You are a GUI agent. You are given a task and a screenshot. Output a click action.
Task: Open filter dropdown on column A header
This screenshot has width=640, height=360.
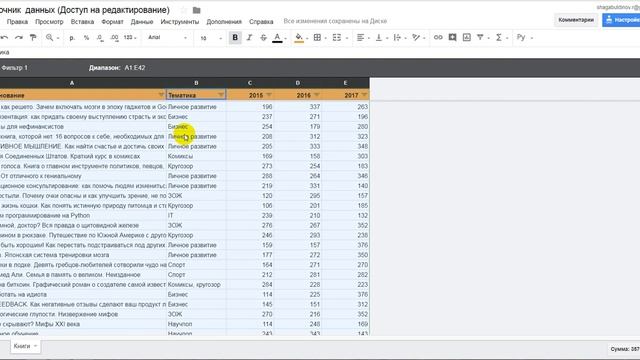coord(161,95)
